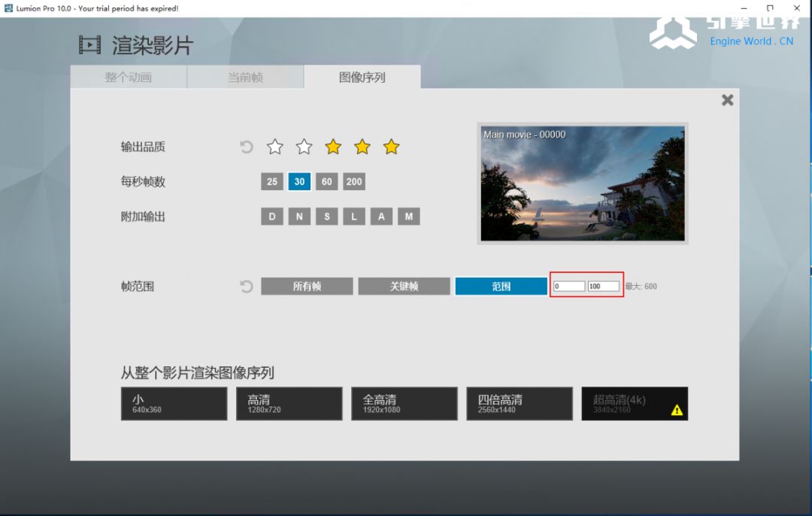The width and height of the screenshot is (812, 516).
Task: Close the Lumion Pro window
Action: [x=797, y=8]
